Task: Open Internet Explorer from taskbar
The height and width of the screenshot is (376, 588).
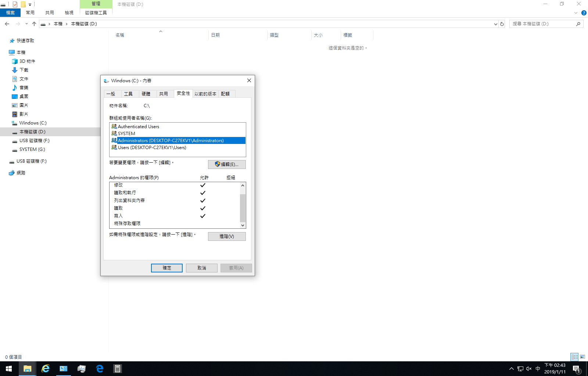Action: coord(46,369)
